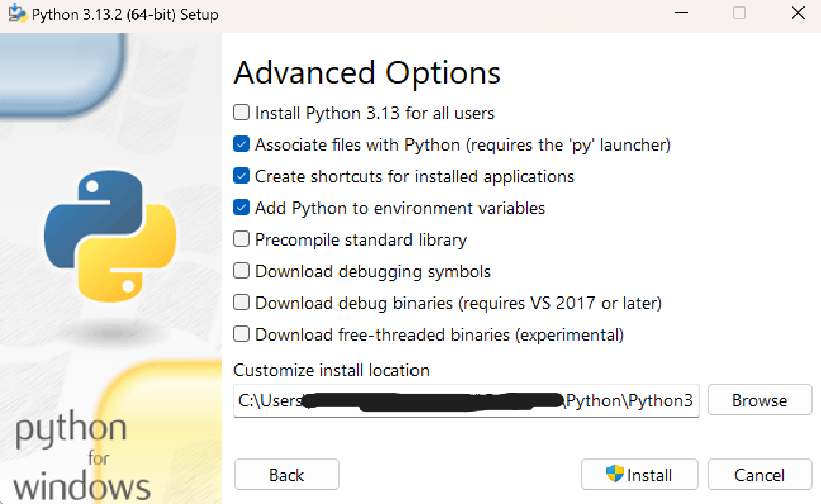Check Download debug binaries option
821x504 pixels.
(x=241, y=303)
